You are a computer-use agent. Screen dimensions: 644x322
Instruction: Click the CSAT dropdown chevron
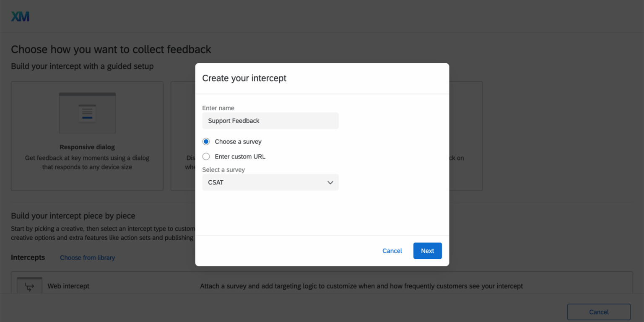click(330, 182)
